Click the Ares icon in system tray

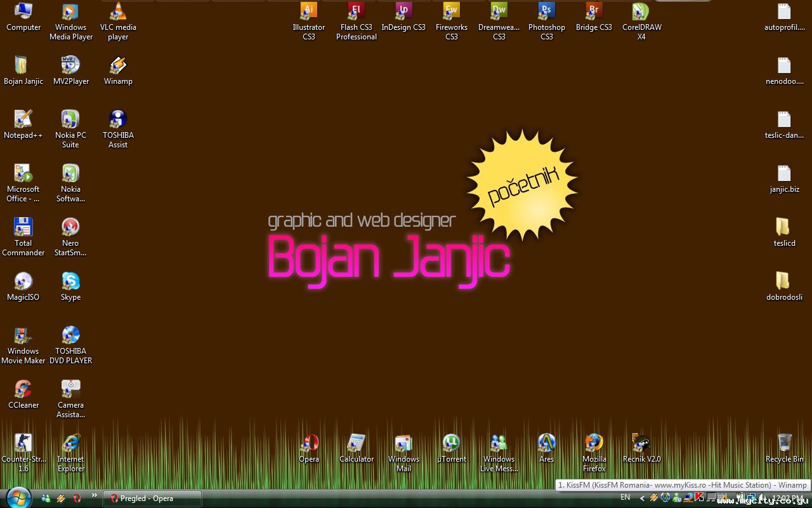point(665,498)
